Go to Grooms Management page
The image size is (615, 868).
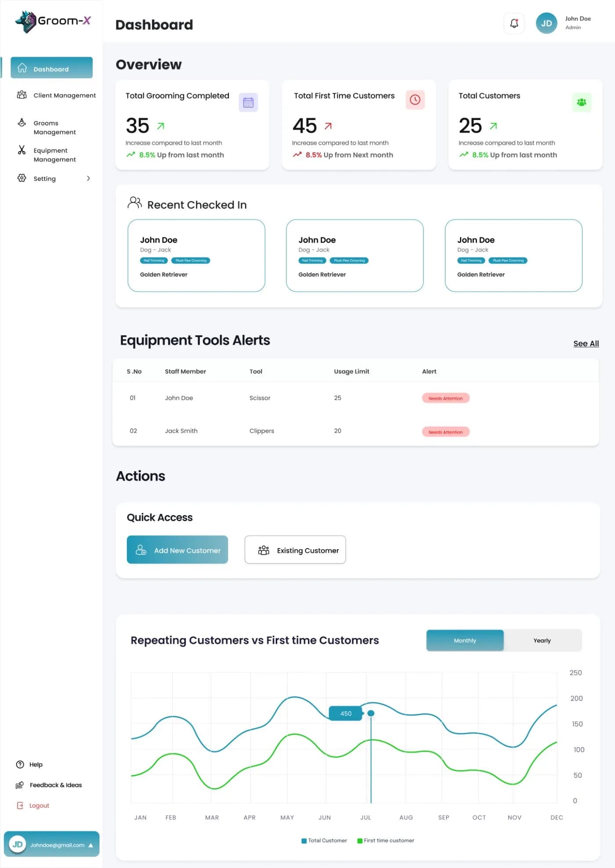pyautogui.click(x=55, y=127)
